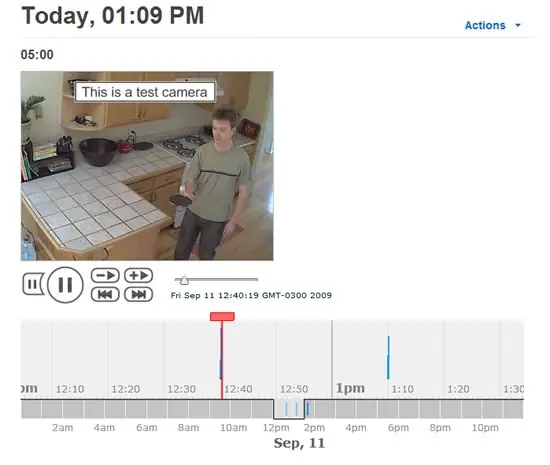This screenshot has height=465, width=550.
Task: Click the 'This is a test camera' label
Action: click(x=145, y=92)
